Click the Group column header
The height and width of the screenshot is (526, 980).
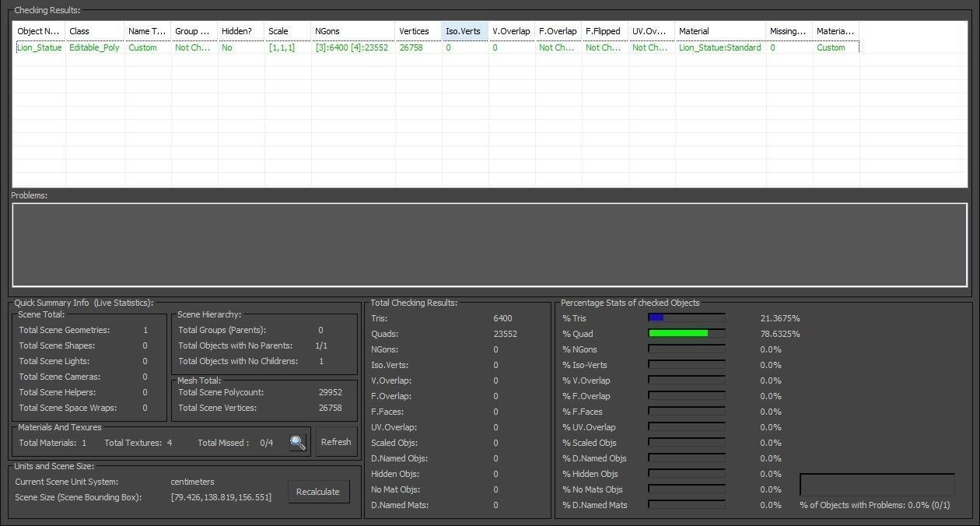[194, 31]
